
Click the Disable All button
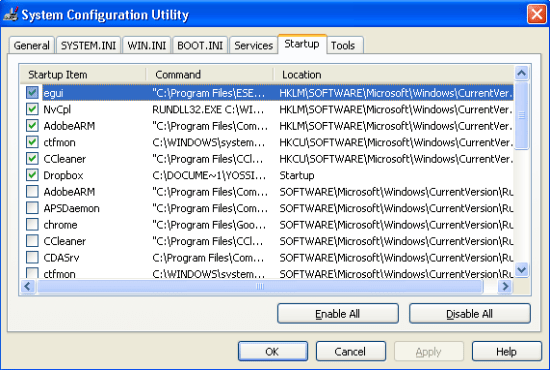pos(470,314)
